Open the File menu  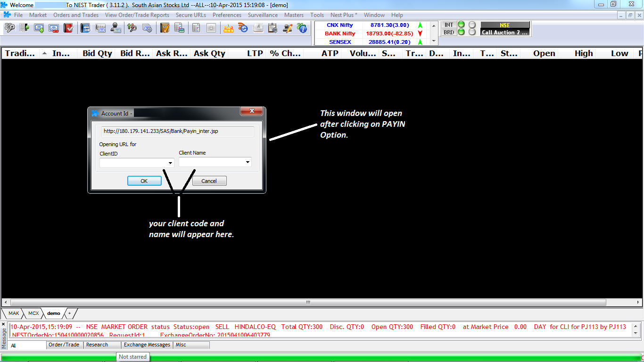point(18,15)
